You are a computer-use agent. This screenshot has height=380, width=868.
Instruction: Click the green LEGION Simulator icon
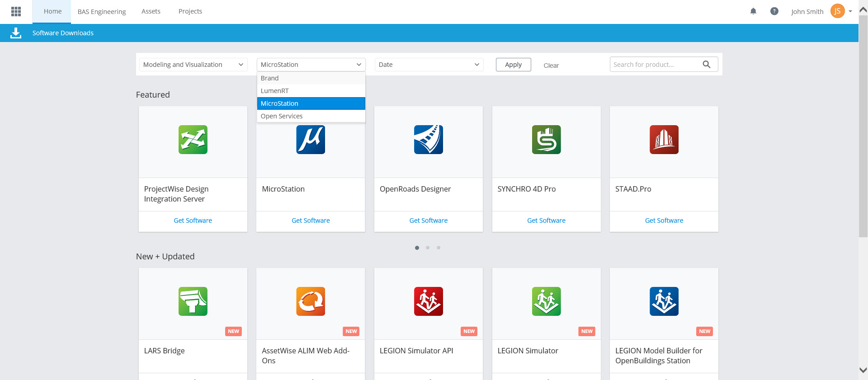click(546, 301)
